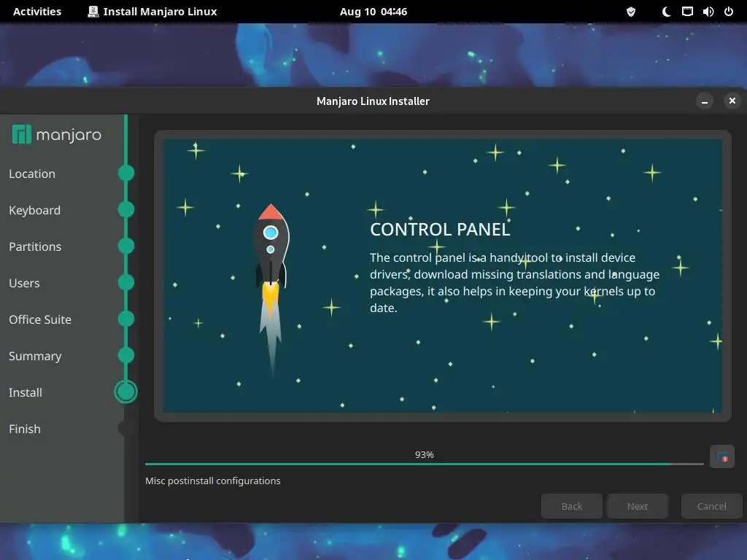Click the night light moon icon

667,12
